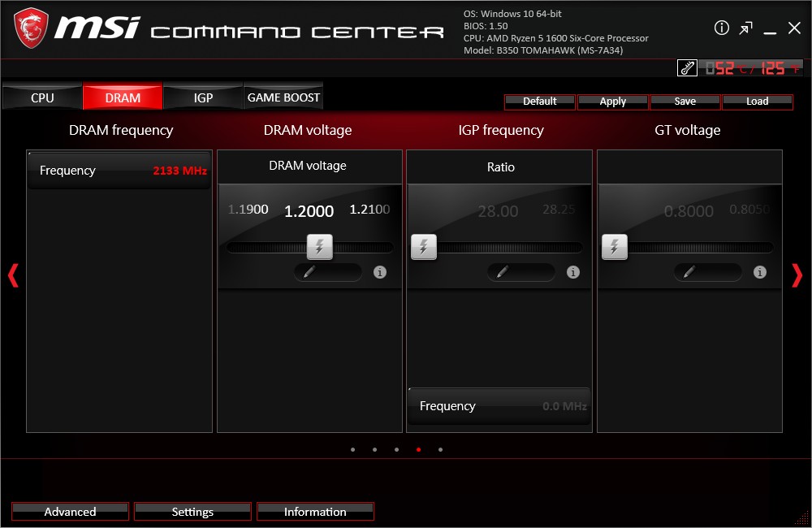Click the first page indicator dot
Viewport: 812px width, 528px height.
pos(352,449)
